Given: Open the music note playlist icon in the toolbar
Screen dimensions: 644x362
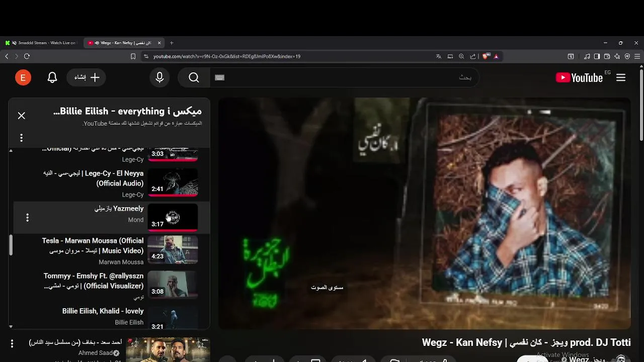Looking at the screenshot, I should 587,56.
